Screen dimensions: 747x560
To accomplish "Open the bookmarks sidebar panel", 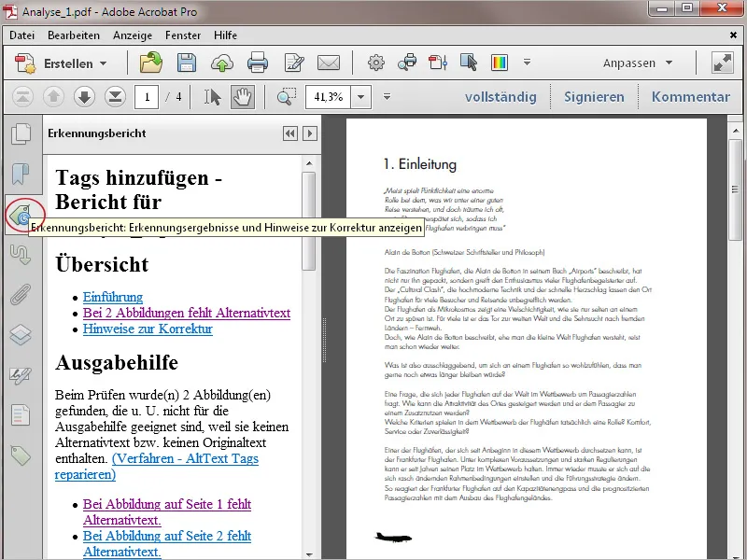I will pyautogui.click(x=20, y=174).
